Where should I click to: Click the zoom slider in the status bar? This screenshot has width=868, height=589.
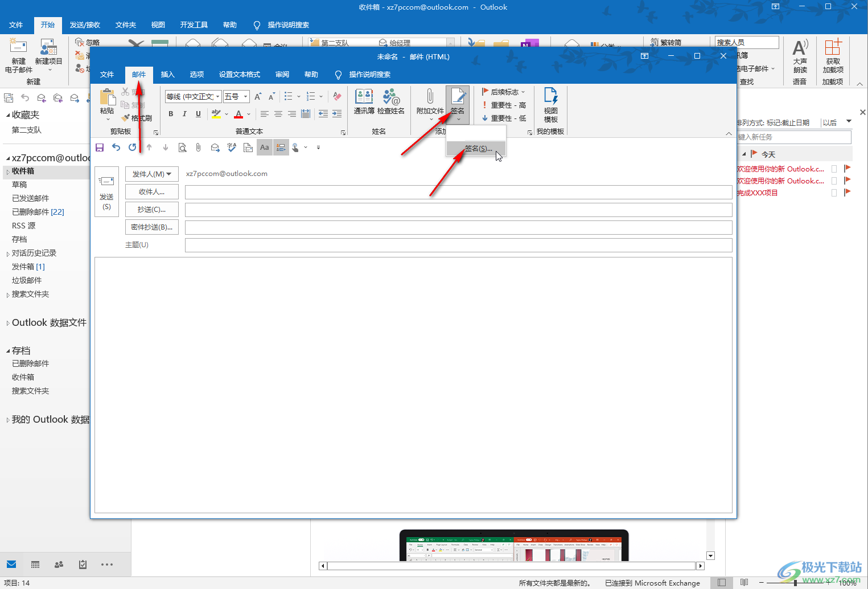tap(795, 583)
